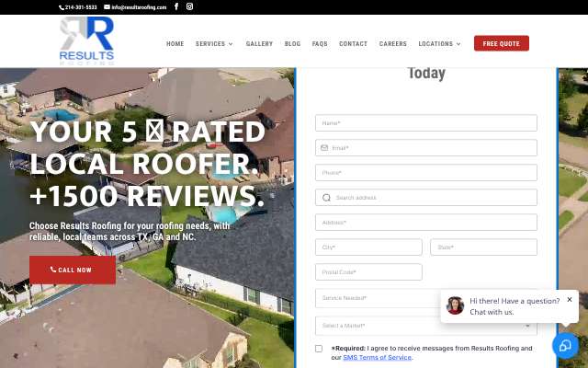Viewport: 588px width, 368px height.
Task: Click the phone number 214-301-5533
Action: tap(78, 7)
